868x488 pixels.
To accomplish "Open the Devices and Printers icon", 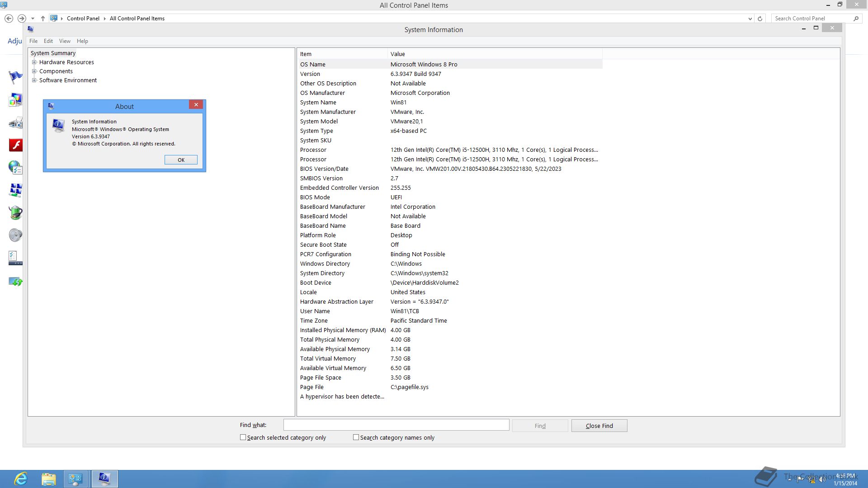I will click(x=15, y=122).
